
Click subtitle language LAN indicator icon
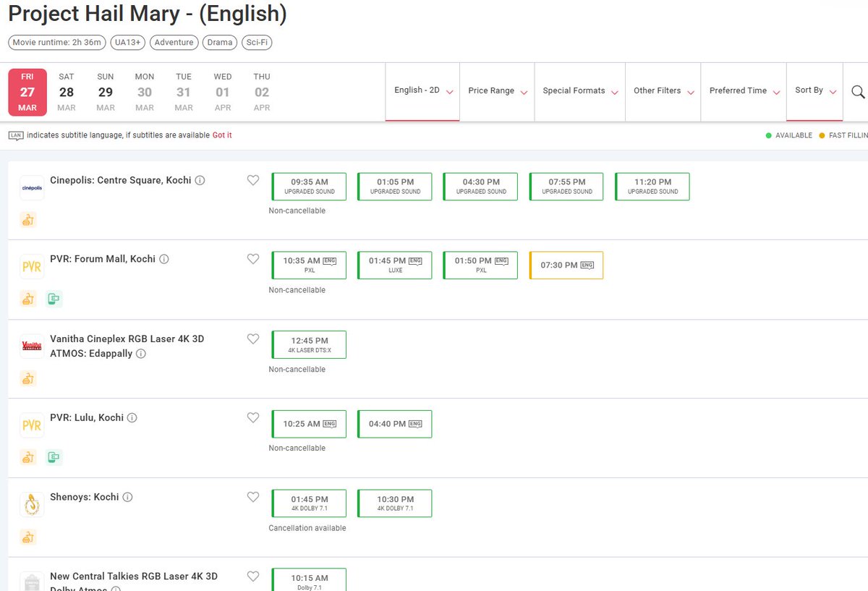click(16, 135)
